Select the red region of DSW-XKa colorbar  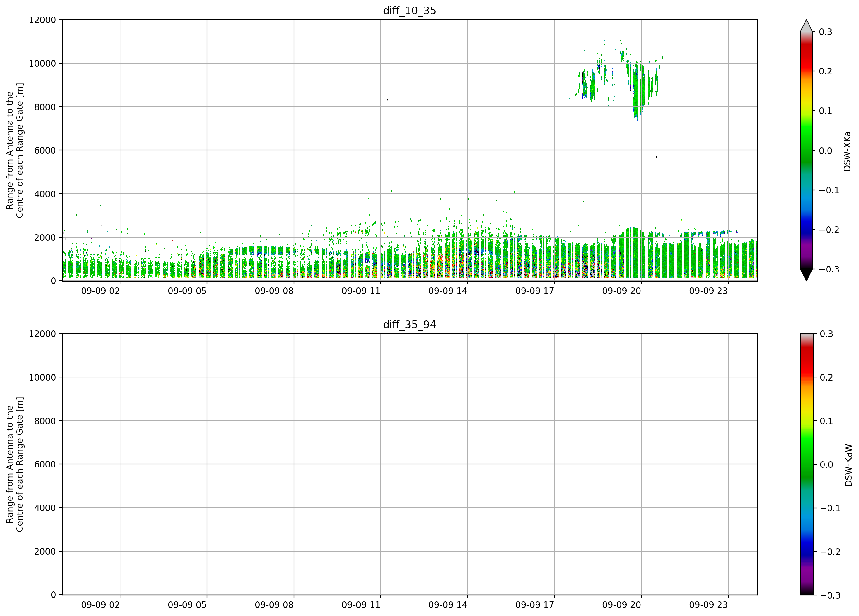(806, 57)
